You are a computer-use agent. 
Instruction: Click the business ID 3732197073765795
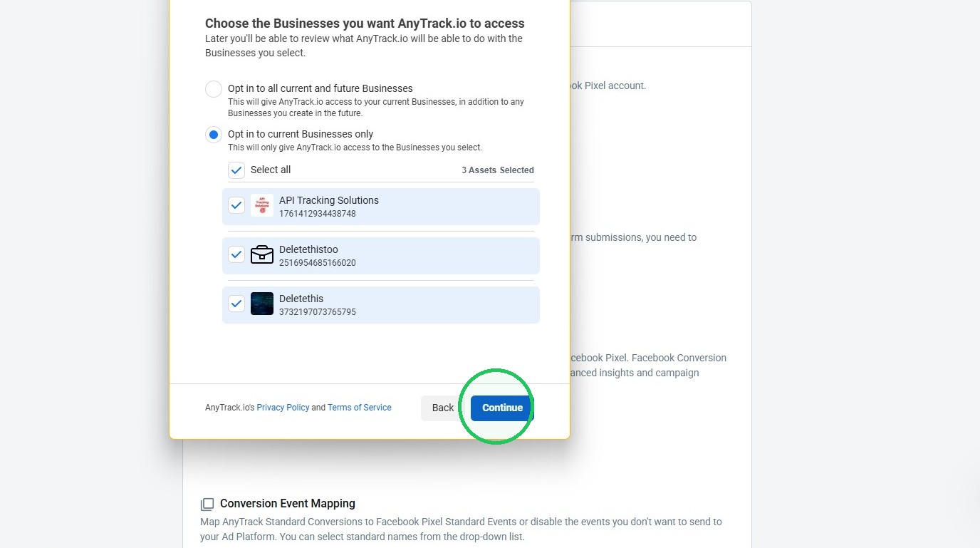click(318, 312)
